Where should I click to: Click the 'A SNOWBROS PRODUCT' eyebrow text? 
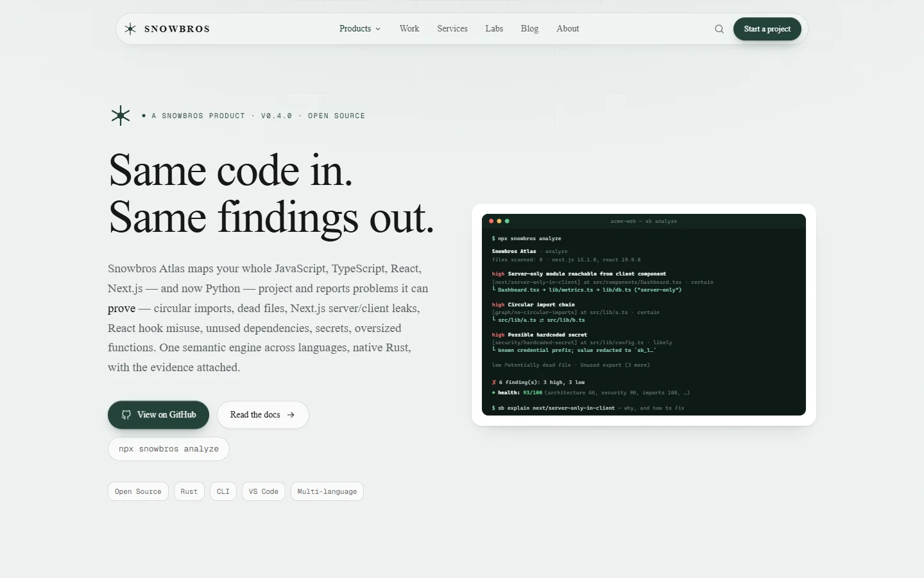(198, 116)
